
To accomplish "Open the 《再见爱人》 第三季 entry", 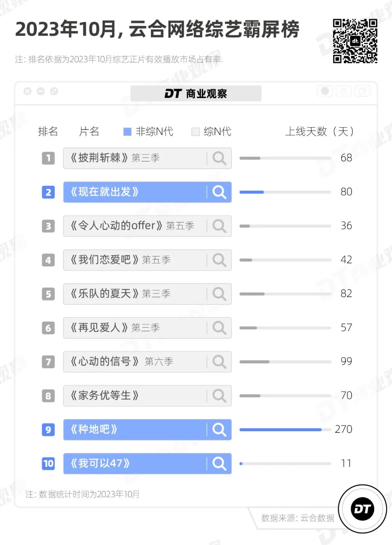I will click(x=134, y=328).
